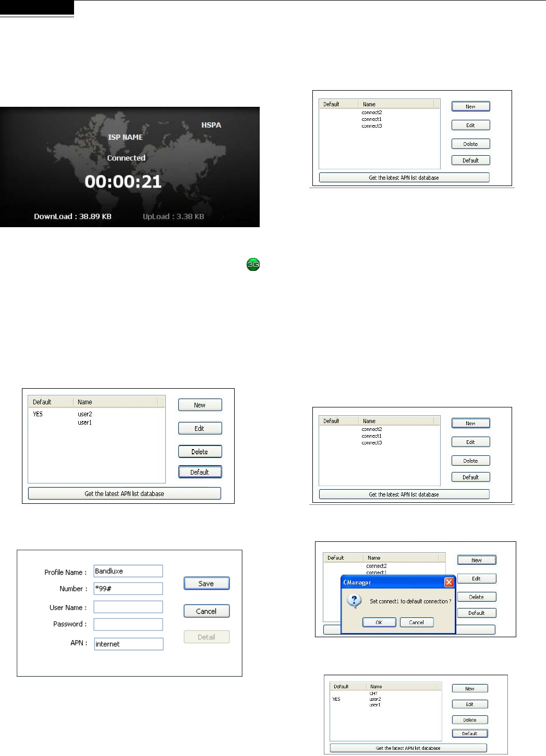Click Get the latest APN list under CHT list

[x=408, y=748]
